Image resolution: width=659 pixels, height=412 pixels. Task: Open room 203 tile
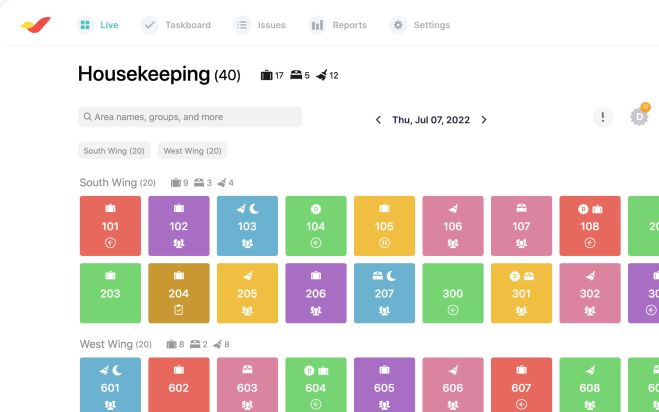(x=110, y=293)
